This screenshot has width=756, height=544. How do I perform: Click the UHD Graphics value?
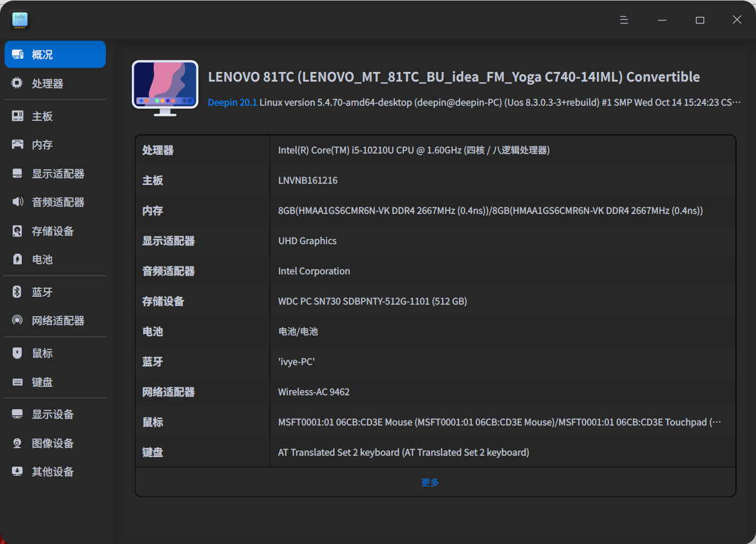click(x=307, y=241)
